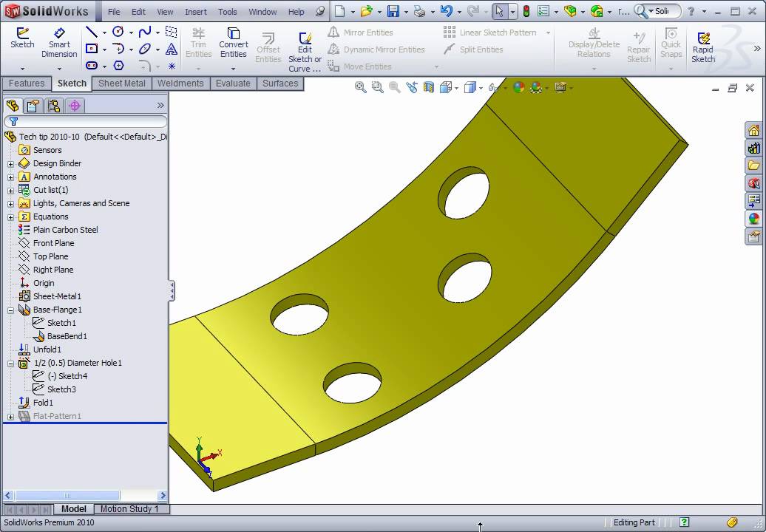
Task: Collapse the feature tree panel chevron
Action: (x=160, y=106)
